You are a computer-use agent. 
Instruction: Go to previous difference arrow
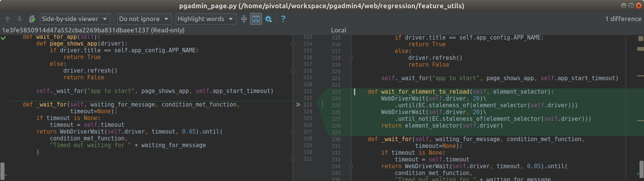point(8,19)
